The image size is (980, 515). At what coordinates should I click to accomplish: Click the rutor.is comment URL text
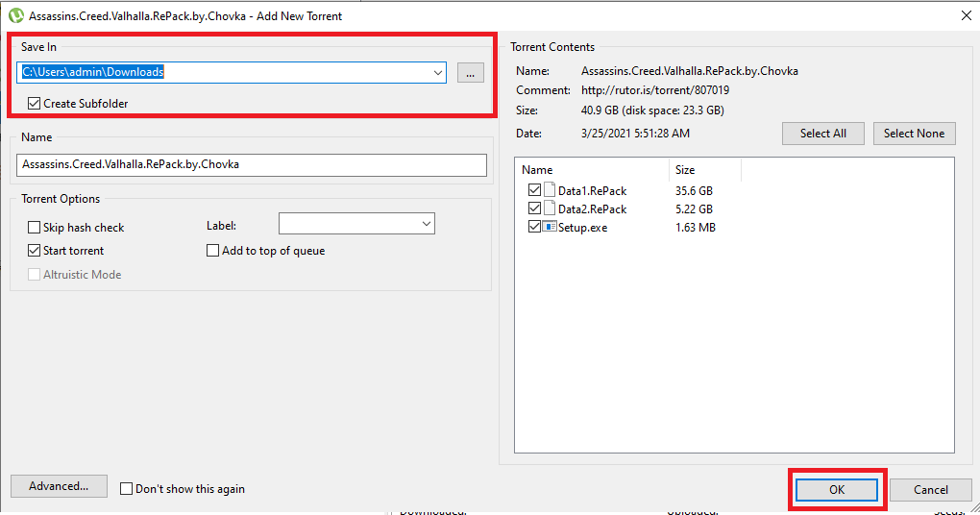pyautogui.click(x=655, y=90)
